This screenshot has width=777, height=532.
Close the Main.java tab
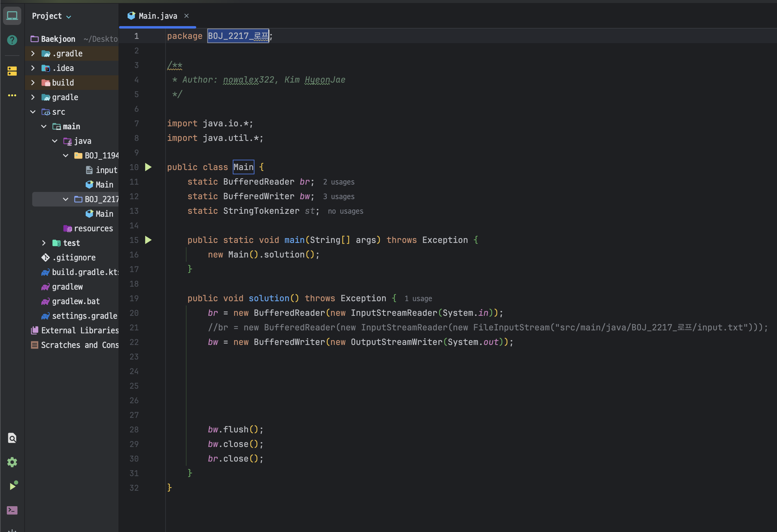pyautogui.click(x=187, y=16)
